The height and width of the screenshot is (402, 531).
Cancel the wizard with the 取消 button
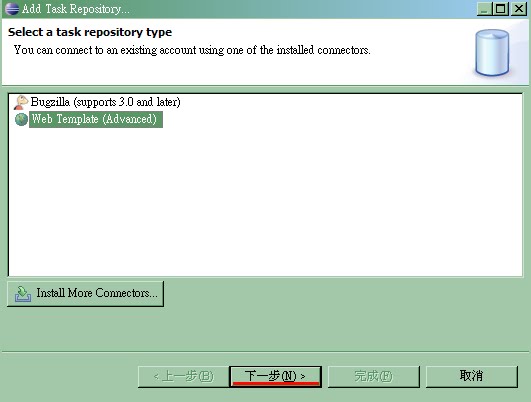(x=471, y=376)
